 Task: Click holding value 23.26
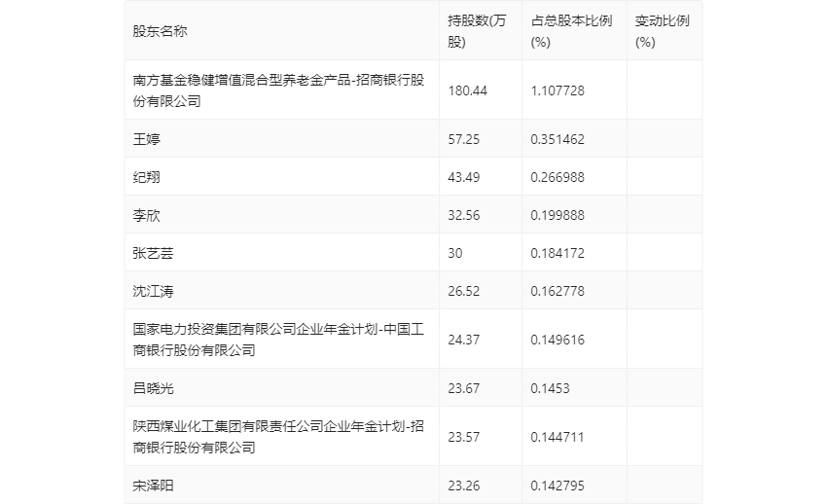(463, 486)
